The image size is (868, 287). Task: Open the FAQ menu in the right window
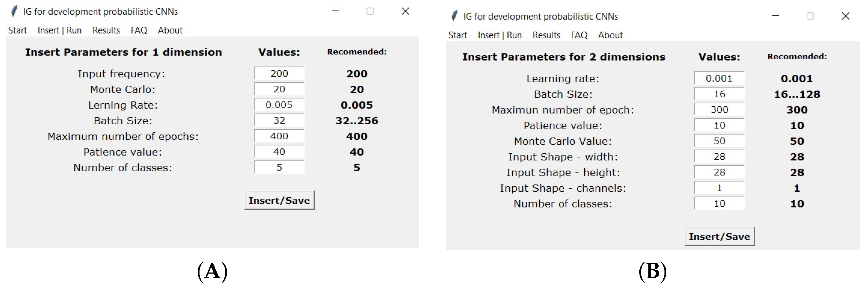coord(579,35)
